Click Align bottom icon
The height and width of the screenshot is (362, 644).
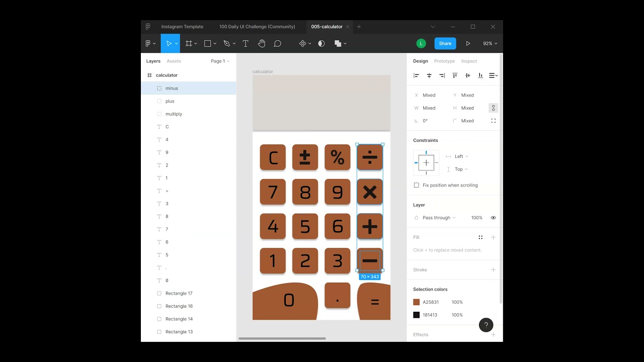point(480,75)
